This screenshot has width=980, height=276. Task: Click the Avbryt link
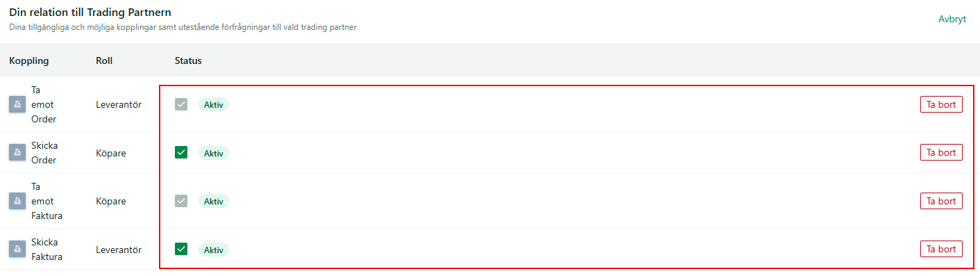click(952, 19)
